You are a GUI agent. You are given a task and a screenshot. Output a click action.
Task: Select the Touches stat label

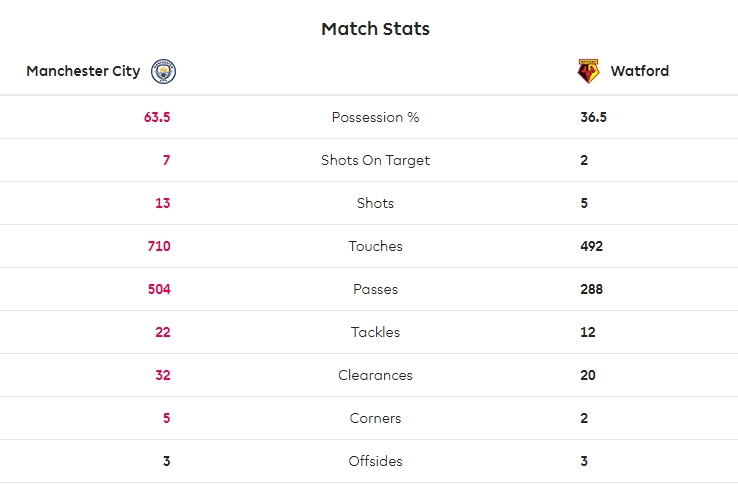pos(375,246)
